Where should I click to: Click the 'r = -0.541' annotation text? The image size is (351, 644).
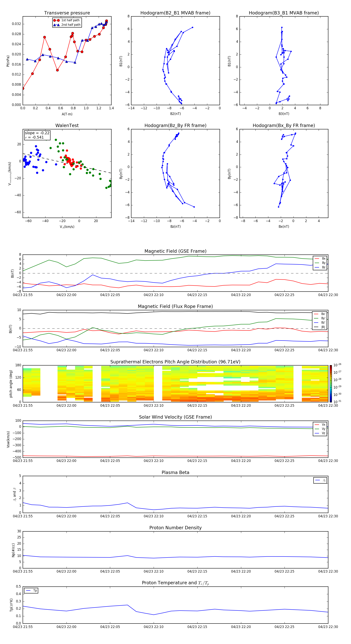pyautogui.click(x=35, y=137)
